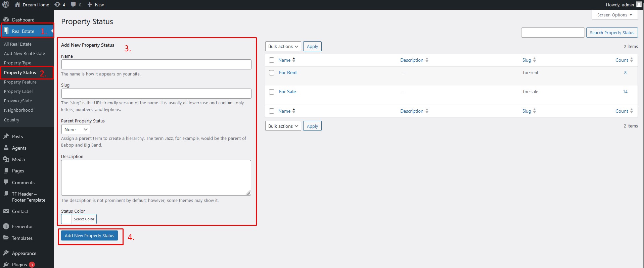Screen dimensions: 644x268
Task: Expand the Screen Options panel
Action: point(614,15)
